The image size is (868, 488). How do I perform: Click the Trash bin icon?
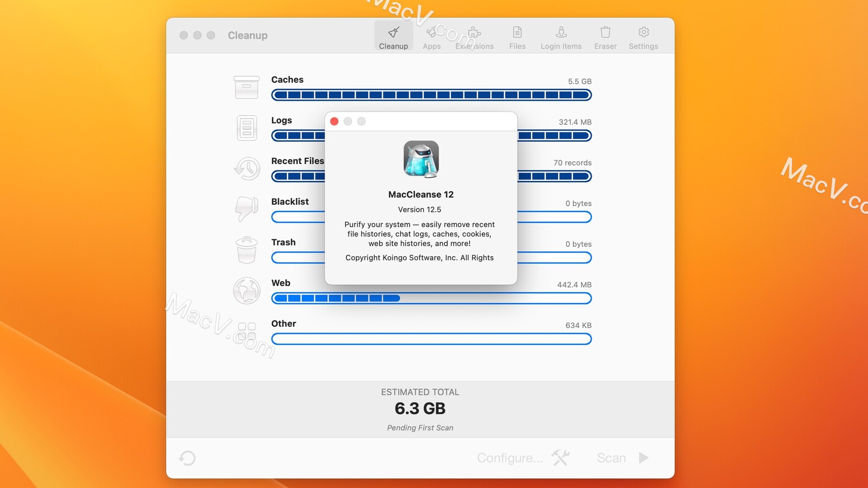(247, 250)
